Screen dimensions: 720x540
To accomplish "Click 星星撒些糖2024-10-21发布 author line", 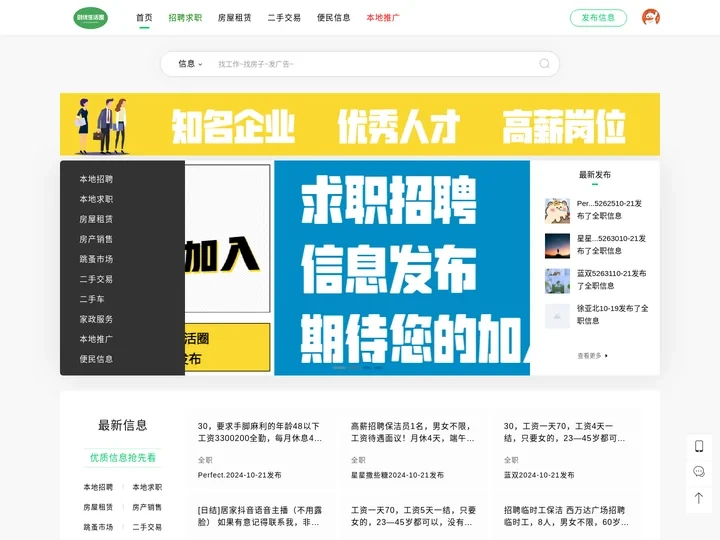I will tap(397, 475).
